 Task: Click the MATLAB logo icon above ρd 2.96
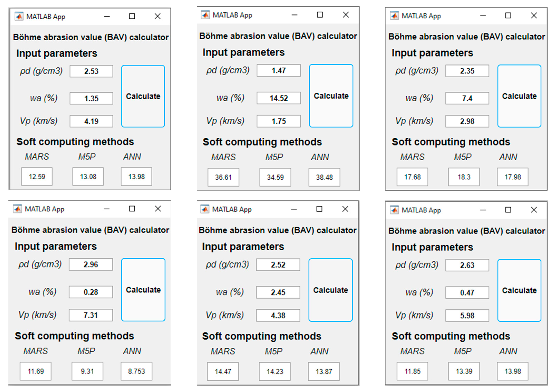17,209
